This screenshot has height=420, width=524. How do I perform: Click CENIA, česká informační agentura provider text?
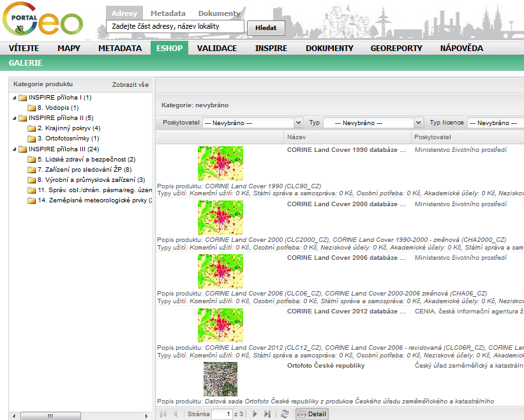[469, 311]
